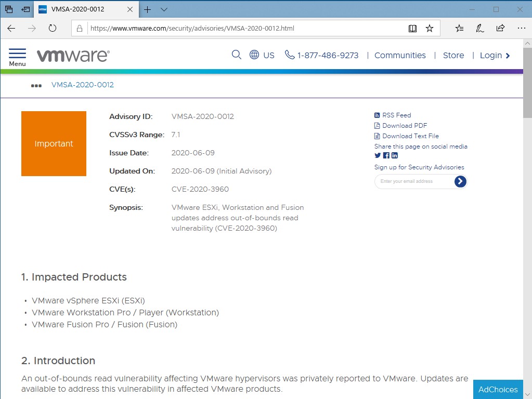The image size is (532, 399).
Task: Click the VMware logo
Action: (x=73, y=56)
